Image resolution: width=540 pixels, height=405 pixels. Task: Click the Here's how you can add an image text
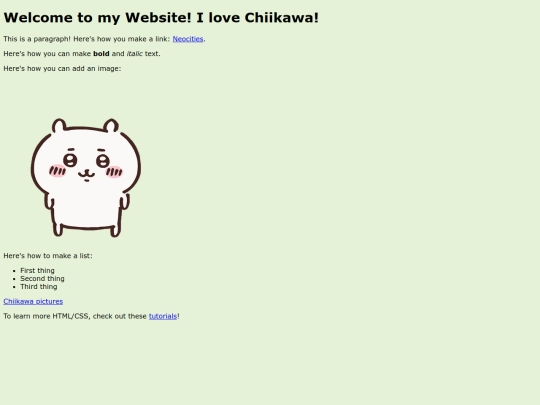[x=62, y=69]
